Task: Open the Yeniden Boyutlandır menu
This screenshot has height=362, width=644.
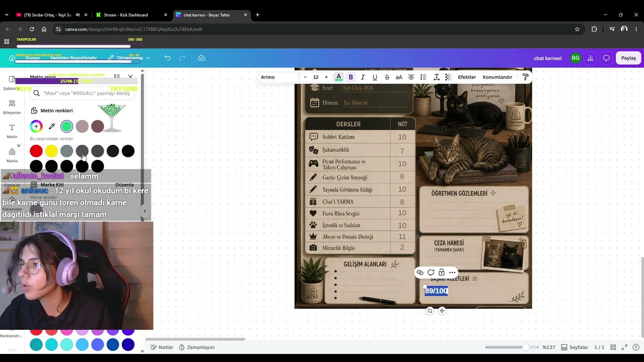Action: point(73,58)
